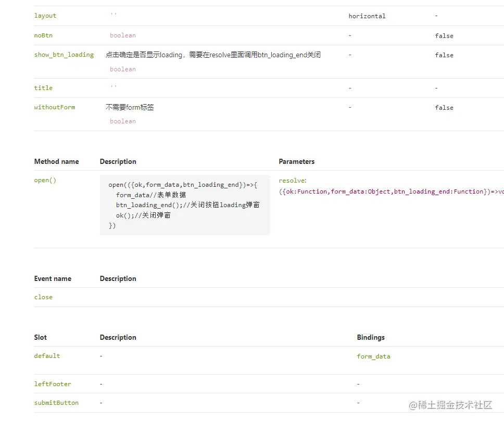Click 'boolean' type under withoutForm description
Image resolution: width=504 pixels, height=422 pixels.
(x=123, y=121)
